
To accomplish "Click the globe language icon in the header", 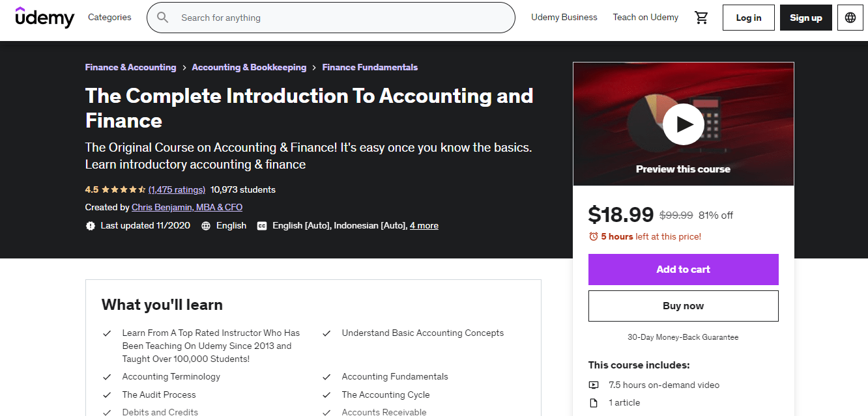I will (850, 18).
